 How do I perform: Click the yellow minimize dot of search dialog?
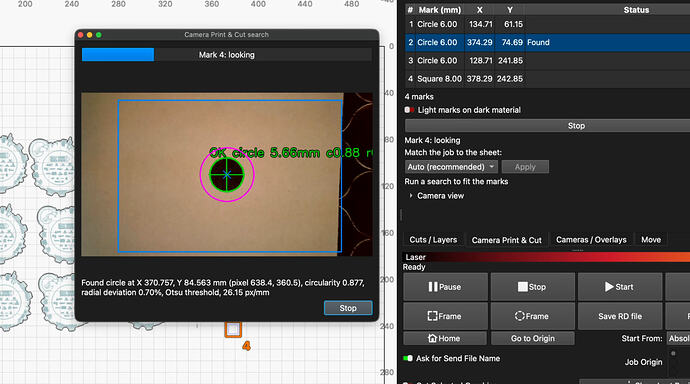pos(89,35)
